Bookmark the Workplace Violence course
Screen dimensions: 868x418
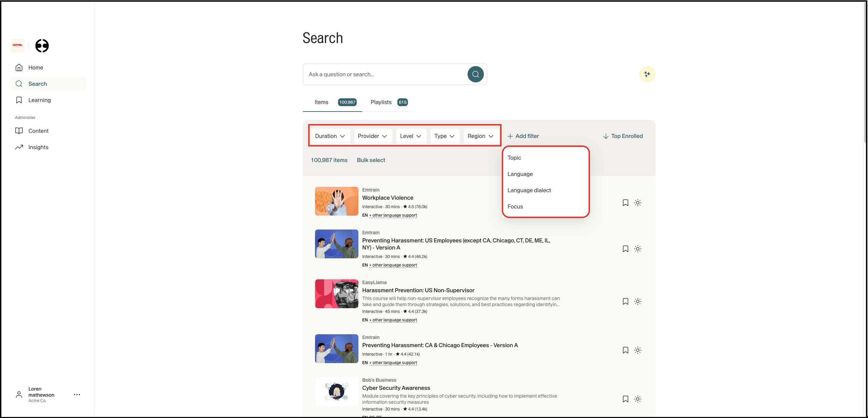pos(625,203)
